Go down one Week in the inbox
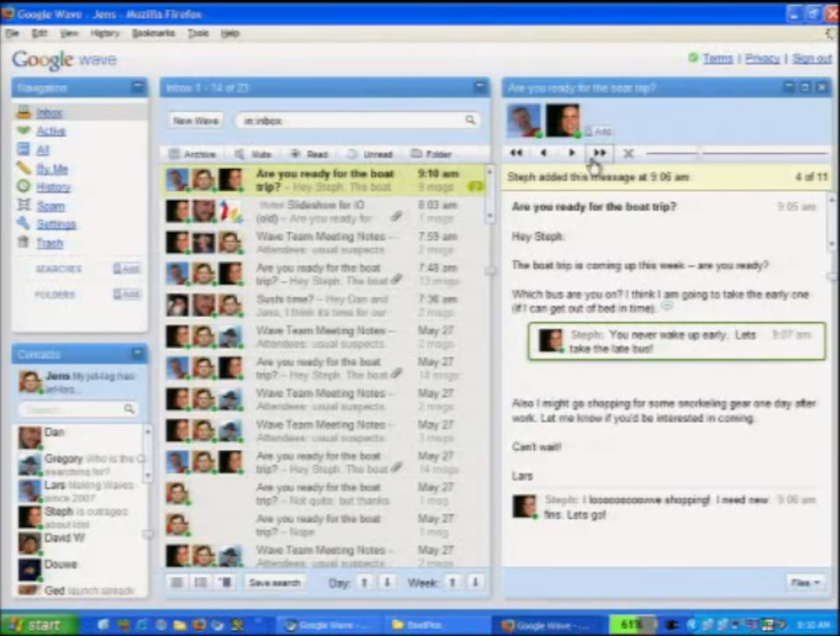Viewport: 840px width, 636px height. [475, 582]
